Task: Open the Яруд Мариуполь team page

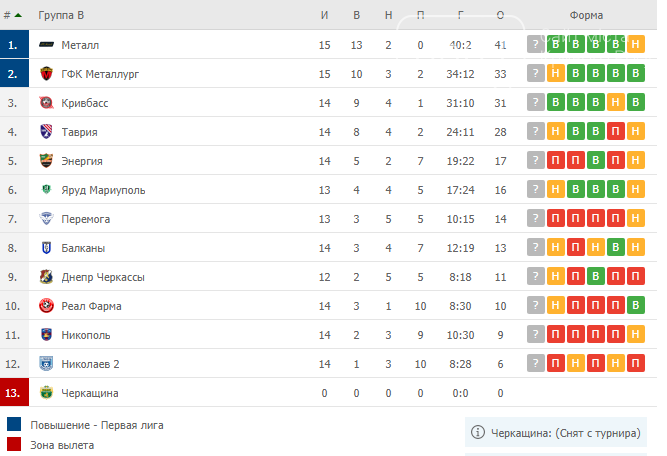Action: click(x=103, y=190)
